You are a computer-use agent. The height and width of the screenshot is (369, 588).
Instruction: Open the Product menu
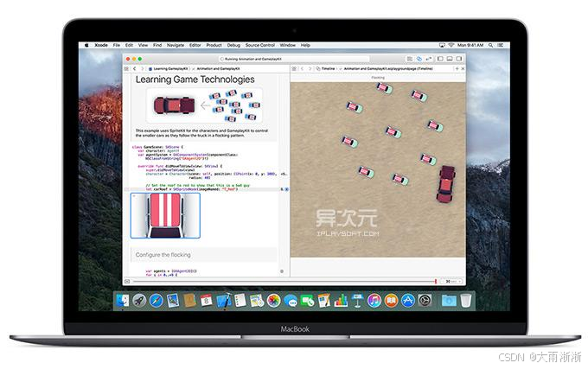(214, 45)
